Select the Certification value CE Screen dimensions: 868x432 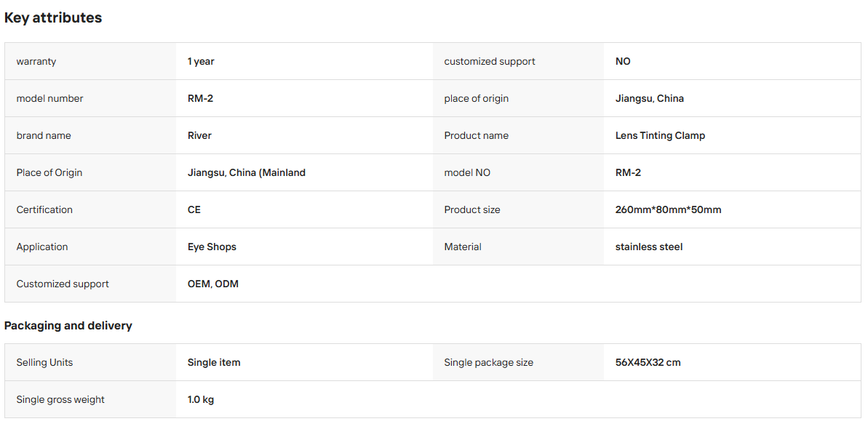tap(194, 209)
